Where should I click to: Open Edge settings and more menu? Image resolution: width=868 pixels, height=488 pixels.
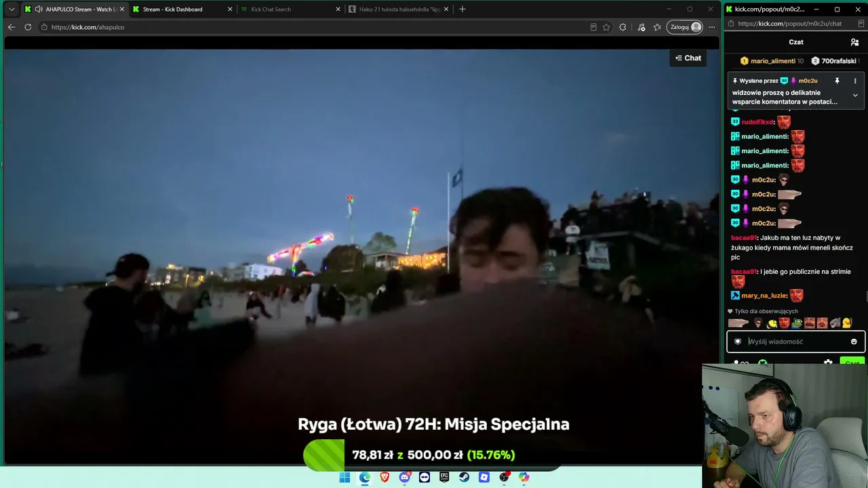pos(712,27)
